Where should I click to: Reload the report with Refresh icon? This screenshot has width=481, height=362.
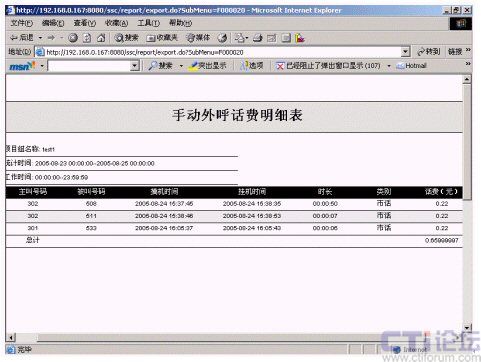87,38
